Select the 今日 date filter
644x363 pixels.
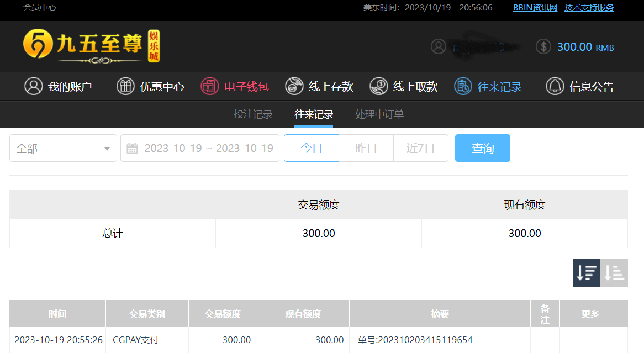[312, 148]
